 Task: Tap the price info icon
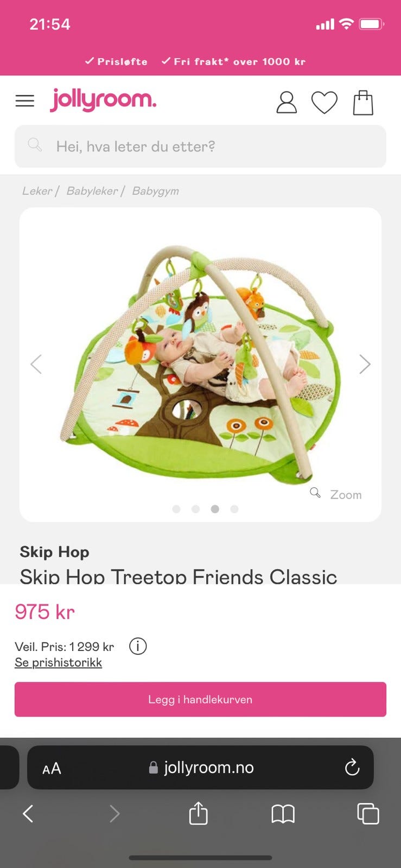138,646
